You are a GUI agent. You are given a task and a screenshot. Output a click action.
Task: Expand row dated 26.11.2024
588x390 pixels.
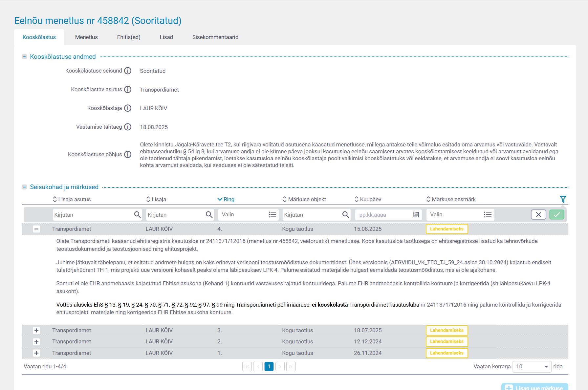click(36, 353)
